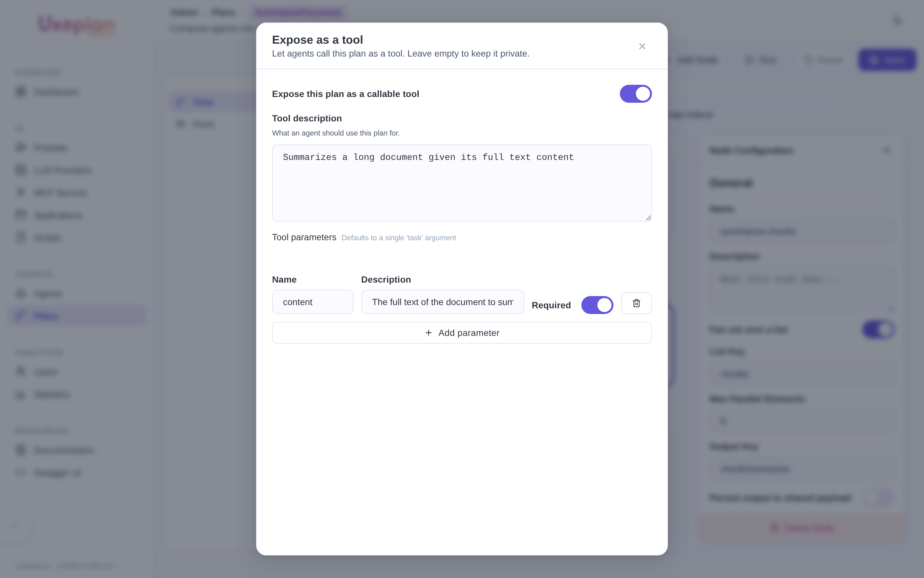Click the "Defaults to a single 'task' argument" hint

point(398,238)
